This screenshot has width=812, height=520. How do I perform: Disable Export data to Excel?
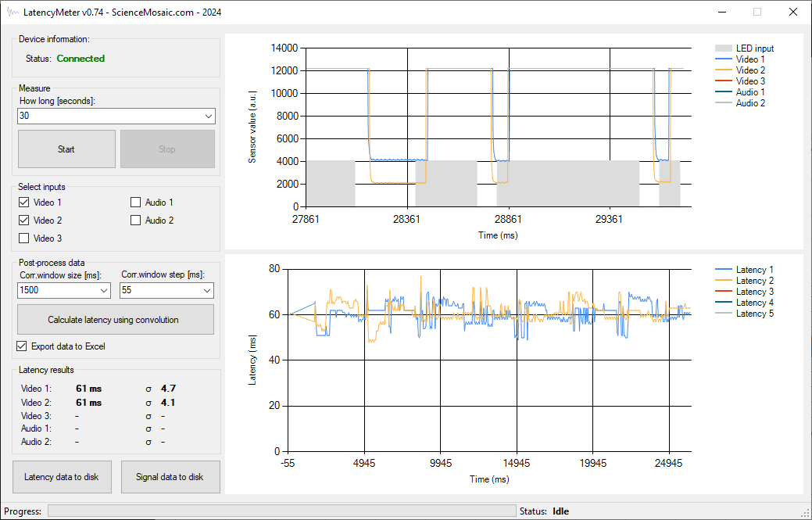click(22, 346)
